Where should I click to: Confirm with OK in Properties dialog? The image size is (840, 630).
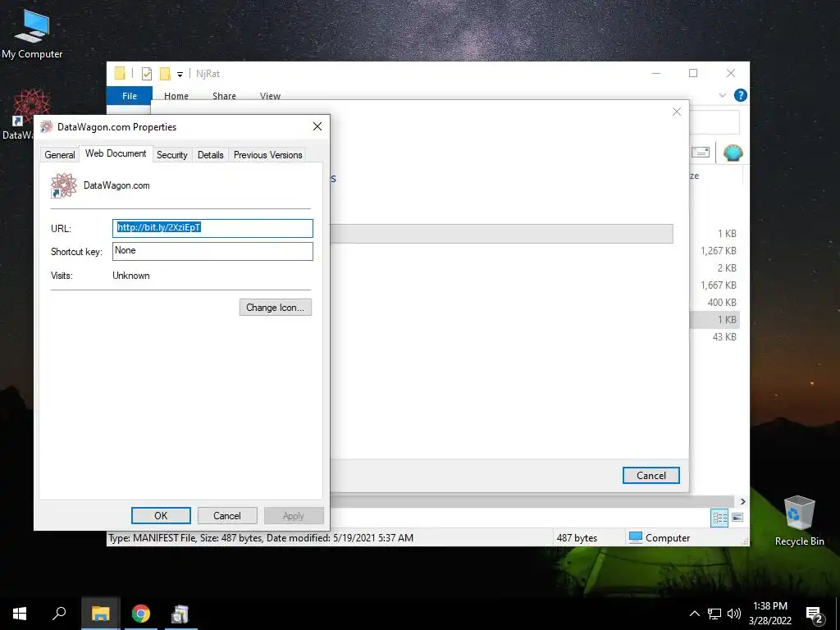(161, 516)
